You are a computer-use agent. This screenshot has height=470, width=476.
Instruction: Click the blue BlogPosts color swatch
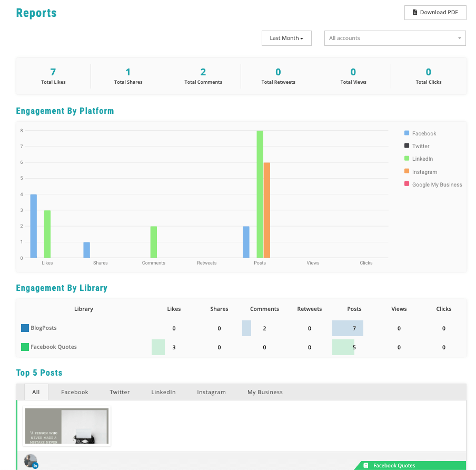coord(25,328)
